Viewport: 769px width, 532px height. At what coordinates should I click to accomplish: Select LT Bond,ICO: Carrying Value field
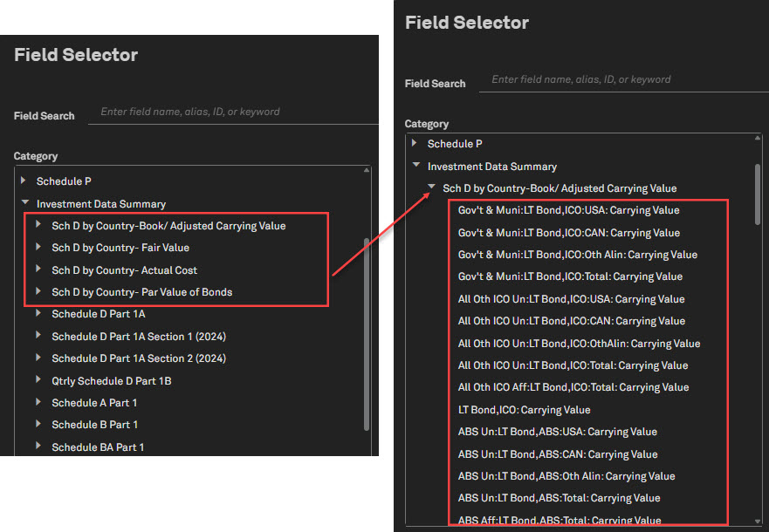[524, 410]
